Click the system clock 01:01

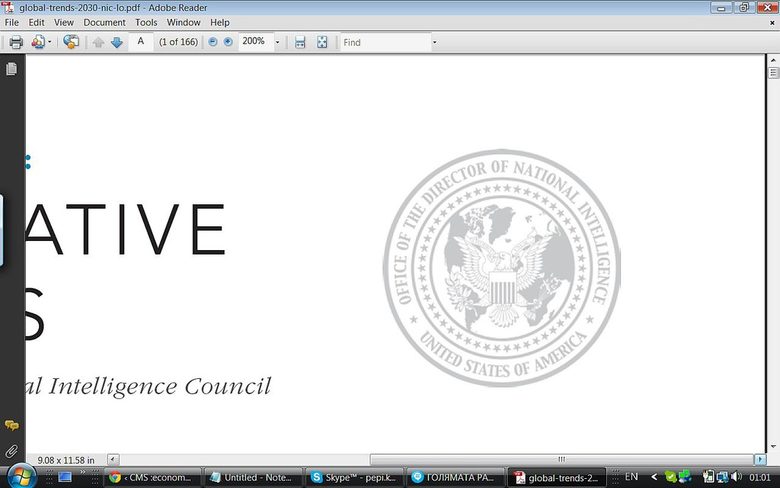(760, 477)
